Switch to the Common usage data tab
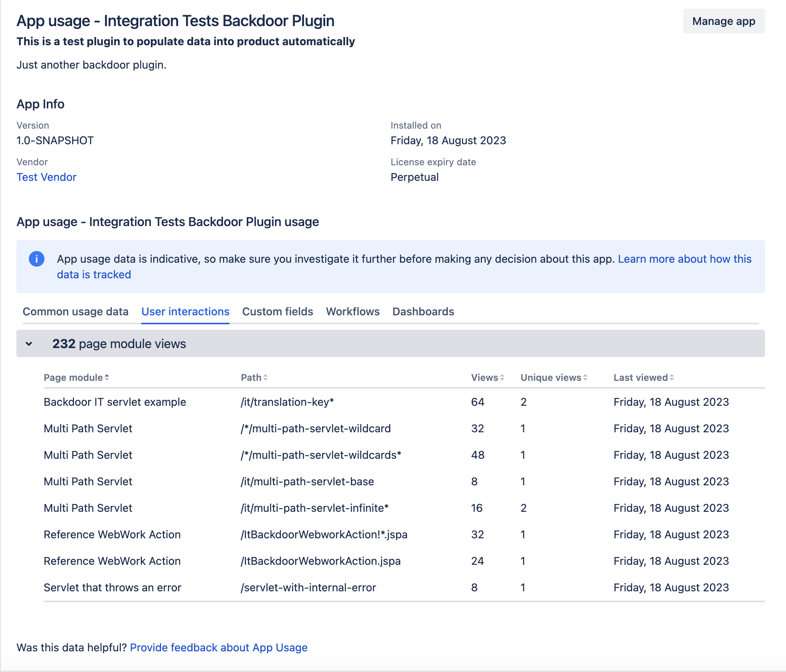786x672 pixels. coord(76,311)
